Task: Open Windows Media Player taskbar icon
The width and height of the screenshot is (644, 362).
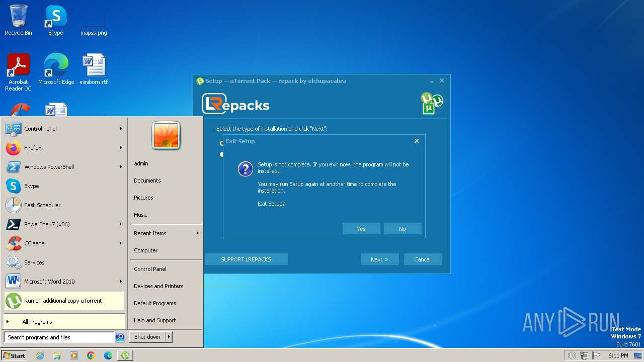Action: click(74, 355)
